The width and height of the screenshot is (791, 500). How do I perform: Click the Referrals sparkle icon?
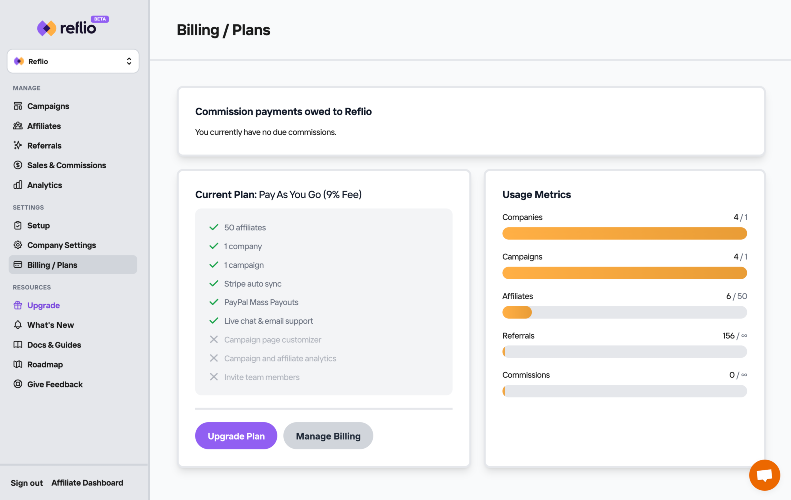point(18,146)
